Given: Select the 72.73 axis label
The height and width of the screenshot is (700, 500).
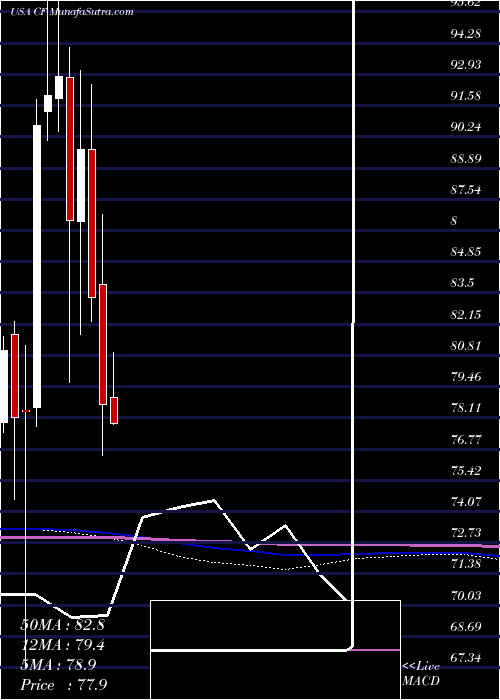Looking at the screenshot, I should (465, 533).
